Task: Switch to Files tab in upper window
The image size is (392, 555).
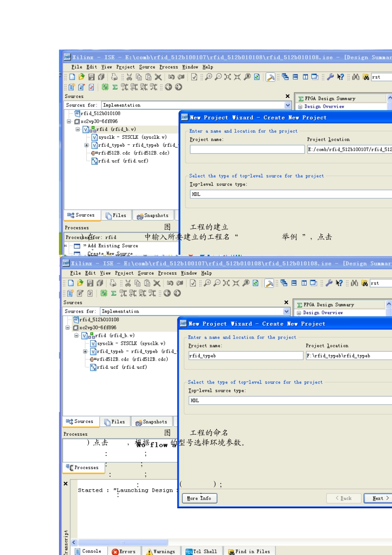Action: tap(116, 216)
